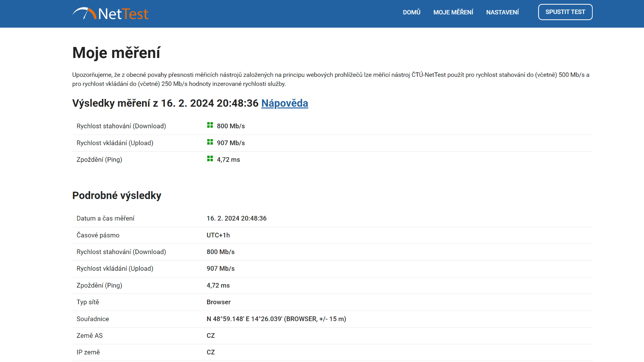Screen dimensions: 644x362
Task: Click the 'Časové pásmo' label
Action: coord(98,235)
